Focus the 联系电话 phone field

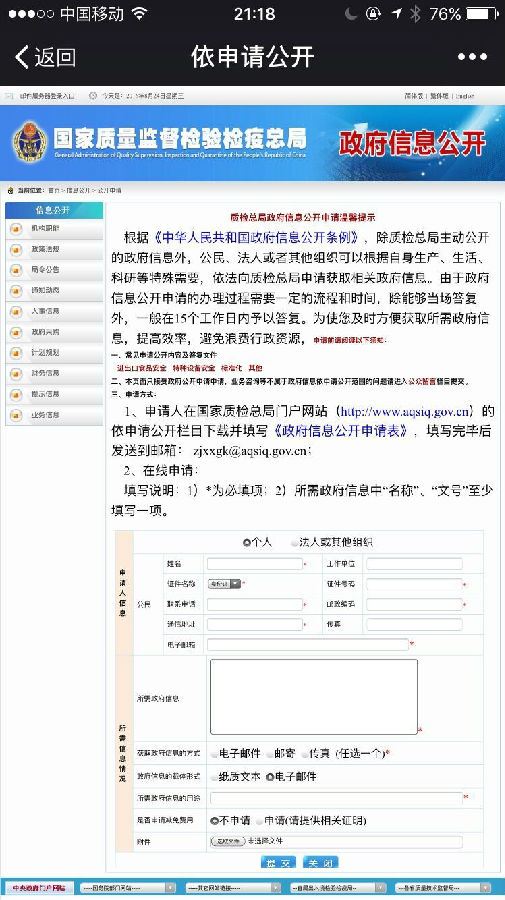pyautogui.click(x=255, y=604)
